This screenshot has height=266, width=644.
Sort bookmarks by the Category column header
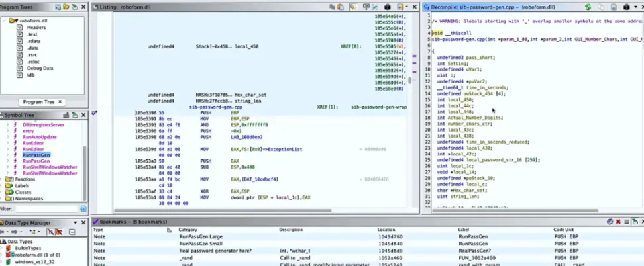189,230
